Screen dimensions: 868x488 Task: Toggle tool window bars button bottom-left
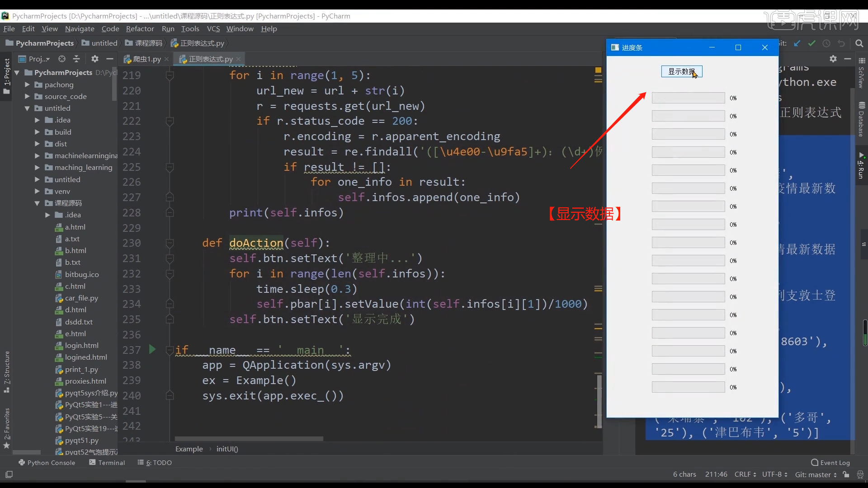pyautogui.click(x=9, y=474)
